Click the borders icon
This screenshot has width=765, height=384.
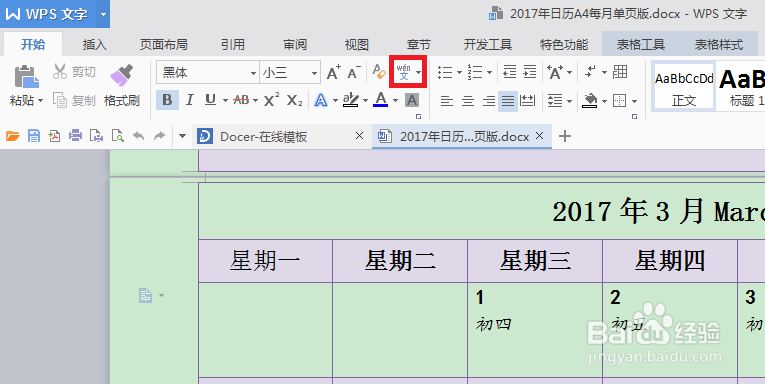coord(619,101)
